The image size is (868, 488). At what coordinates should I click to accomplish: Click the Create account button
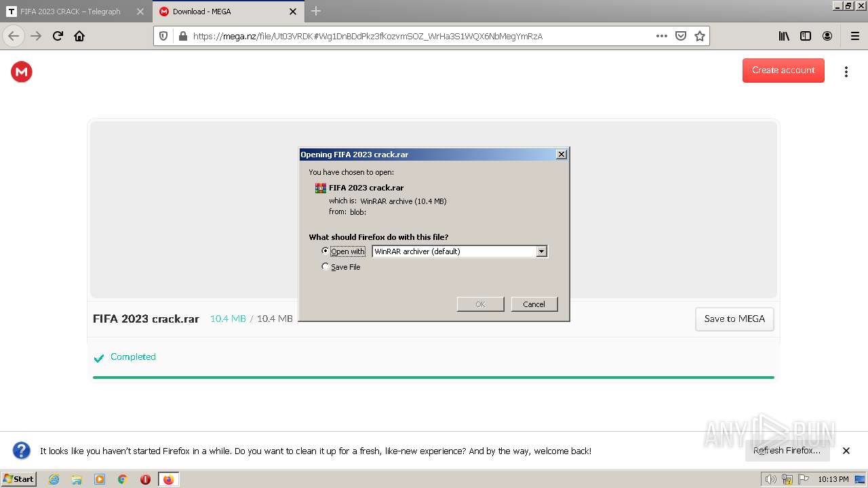[x=783, y=70]
